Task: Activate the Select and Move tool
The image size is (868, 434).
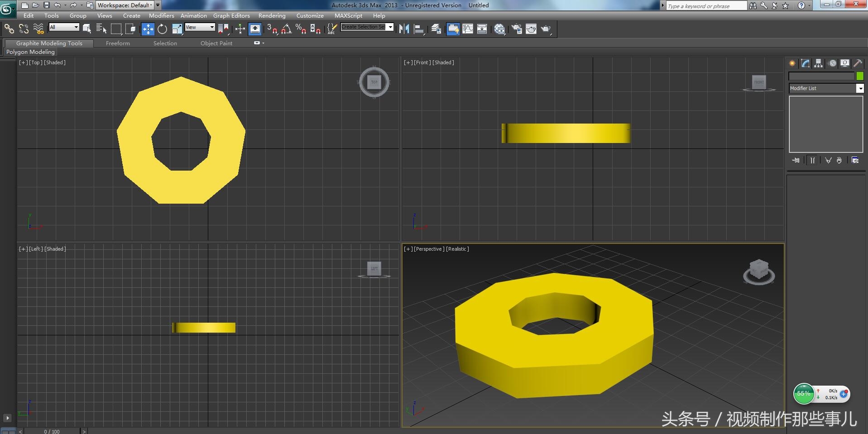Action: (x=148, y=29)
